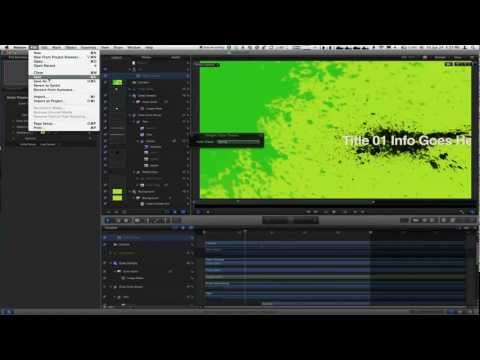Select the highlighted row in Timeline layer list
Screen dimensions: 480x360
148,238
